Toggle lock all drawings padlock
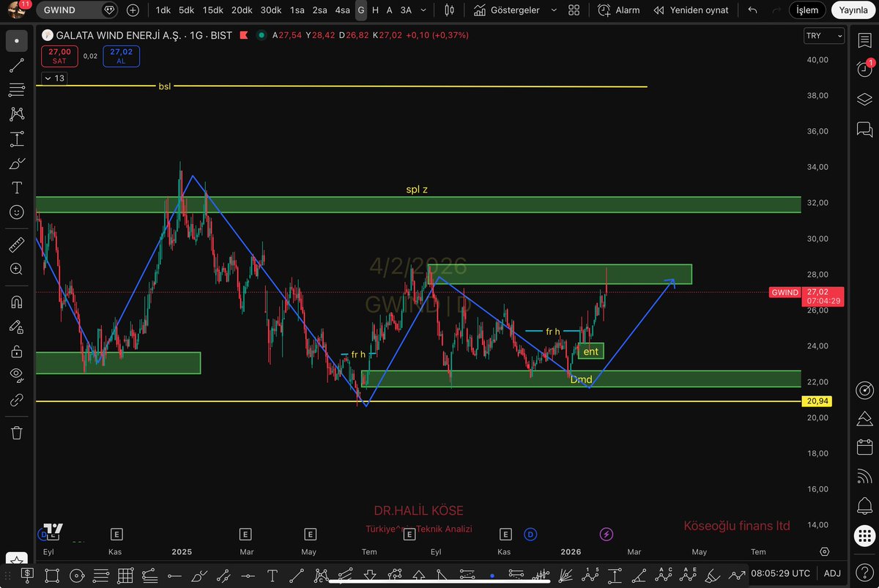The width and height of the screenshot is (879, 588). (x=16, y=351)
